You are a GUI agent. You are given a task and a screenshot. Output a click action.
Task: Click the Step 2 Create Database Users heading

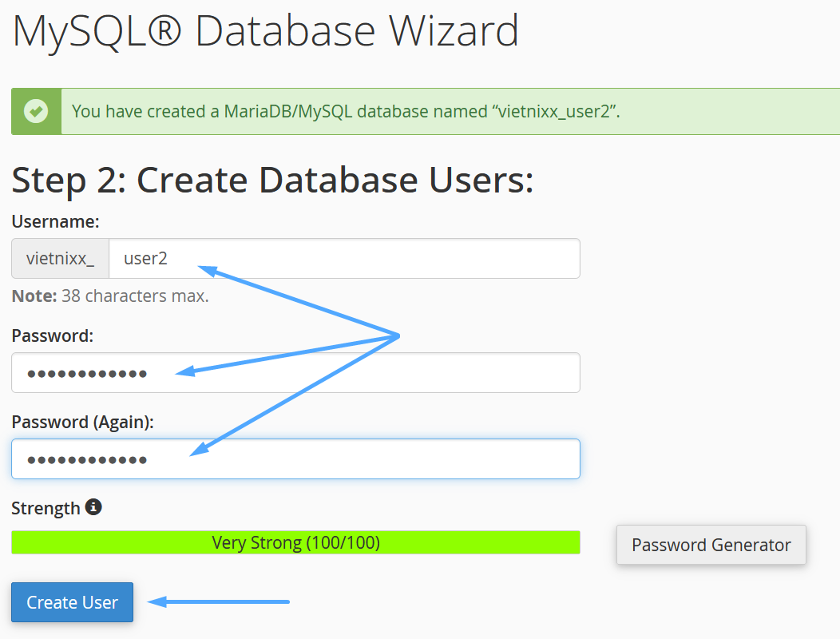(x=271, y=180)
